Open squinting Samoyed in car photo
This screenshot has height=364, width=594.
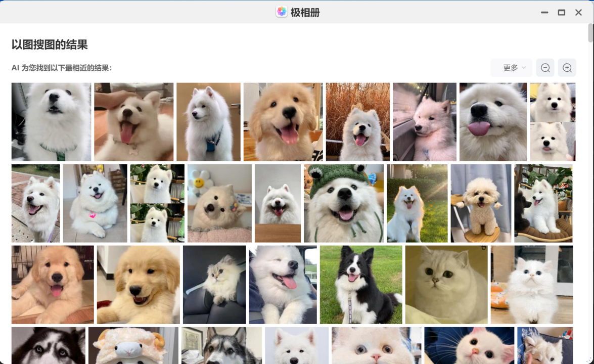[x=283, y=285]
